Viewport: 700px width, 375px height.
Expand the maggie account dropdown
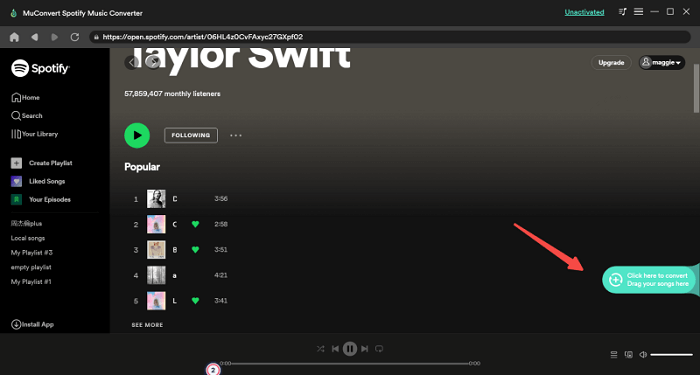coord(662,62)
